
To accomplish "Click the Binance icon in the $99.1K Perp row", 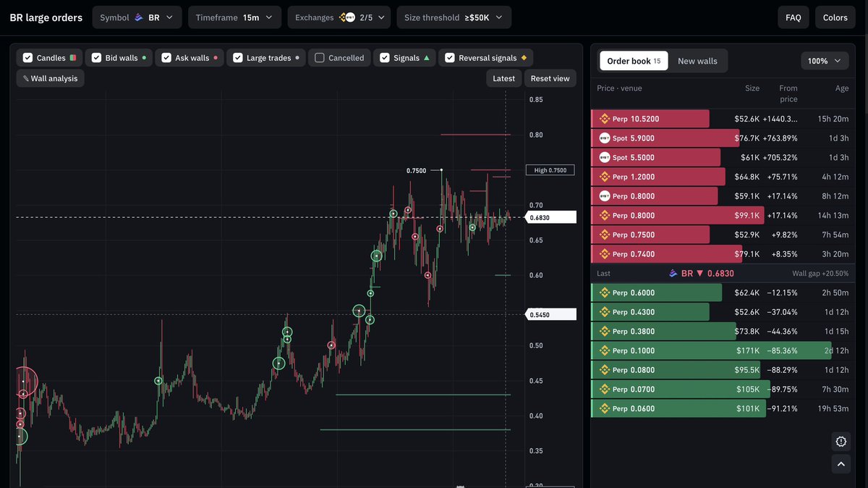I will (605, 215).
